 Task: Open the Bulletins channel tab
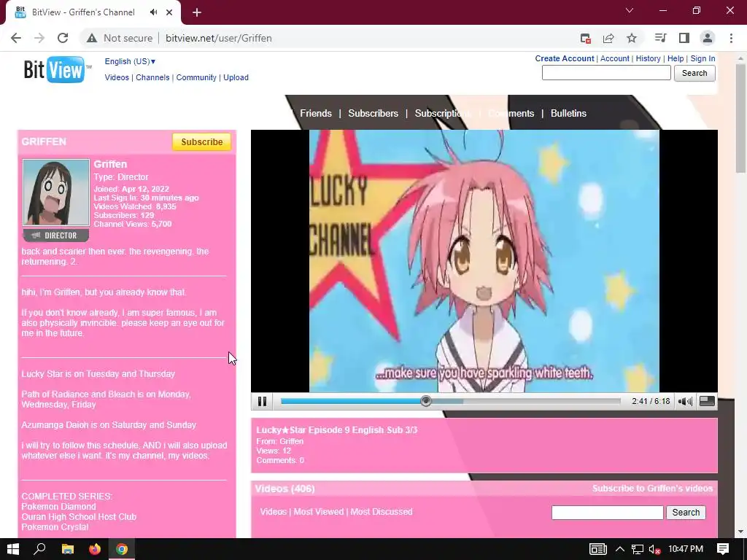tap(568, 113)
